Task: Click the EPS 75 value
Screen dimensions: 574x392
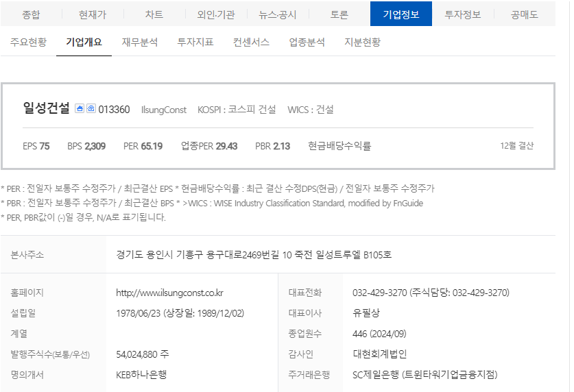Action: (x=36, y=146)
